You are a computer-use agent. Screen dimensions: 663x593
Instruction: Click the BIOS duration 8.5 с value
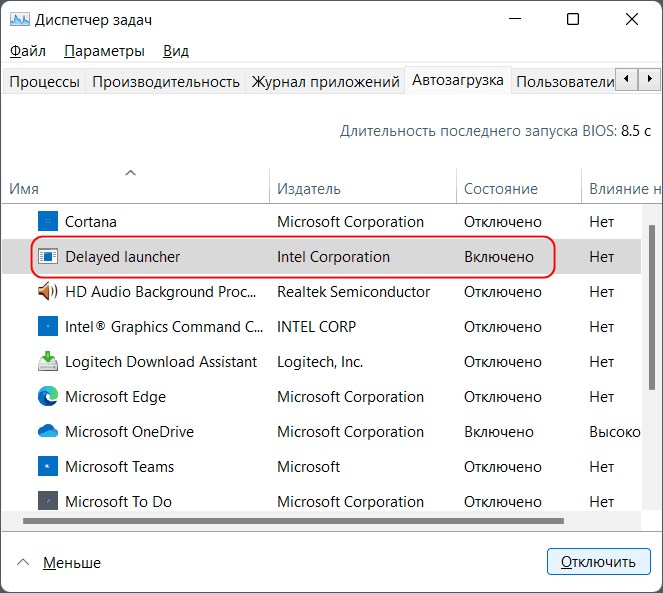636,131
